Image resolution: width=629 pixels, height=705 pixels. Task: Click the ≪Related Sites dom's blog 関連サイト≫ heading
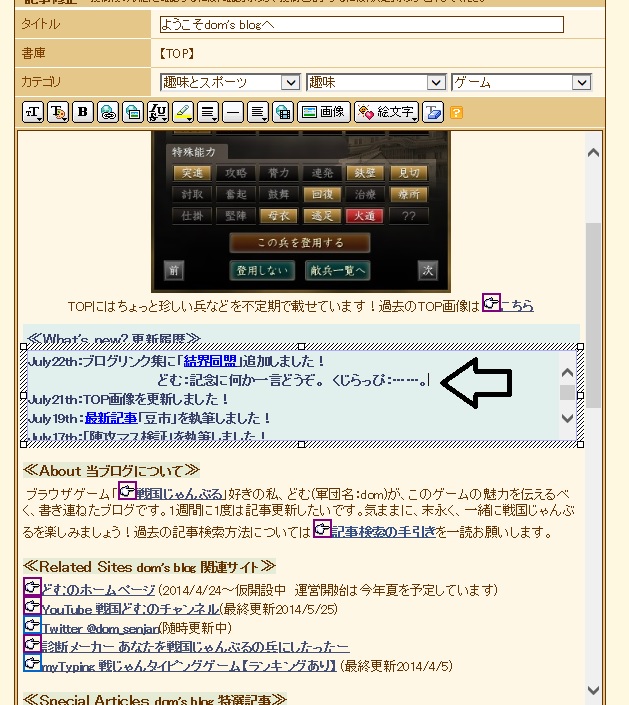[149, 567]
